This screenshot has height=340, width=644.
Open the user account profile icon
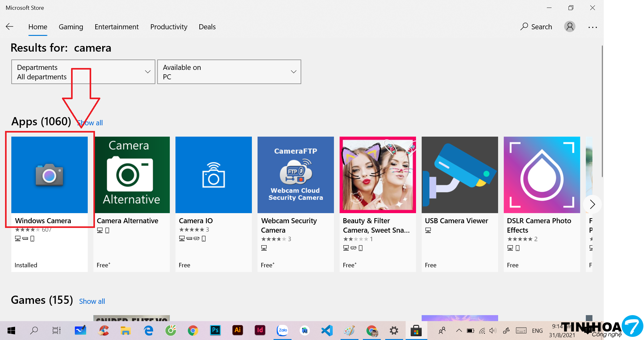[x=569, y=27]
